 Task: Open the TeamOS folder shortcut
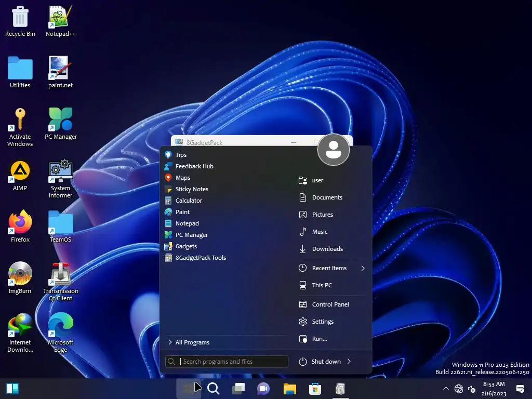point(60,227)
